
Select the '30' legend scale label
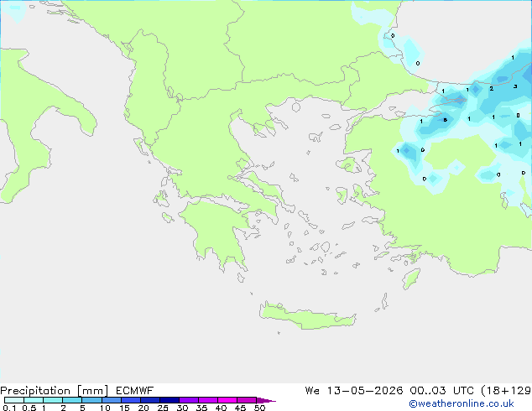(182, 408)
